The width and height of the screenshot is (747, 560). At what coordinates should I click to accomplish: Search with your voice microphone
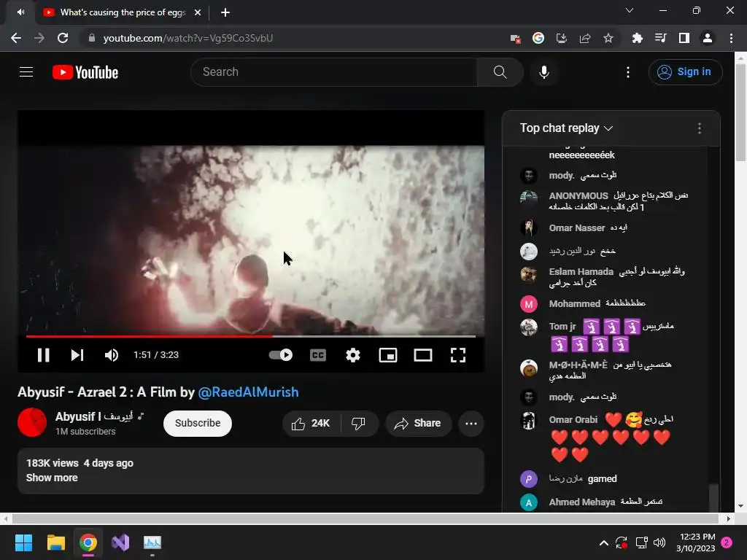[x=544, y=72]
